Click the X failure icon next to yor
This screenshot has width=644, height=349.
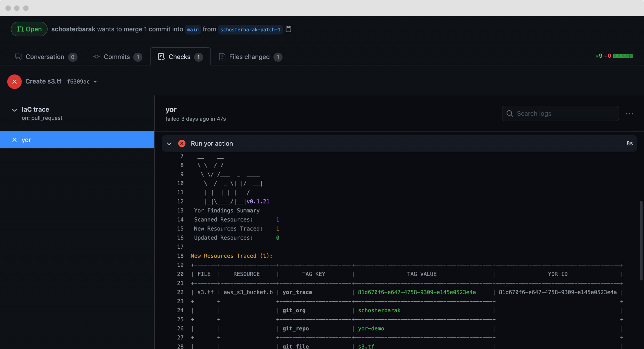[x=14, y=140]
